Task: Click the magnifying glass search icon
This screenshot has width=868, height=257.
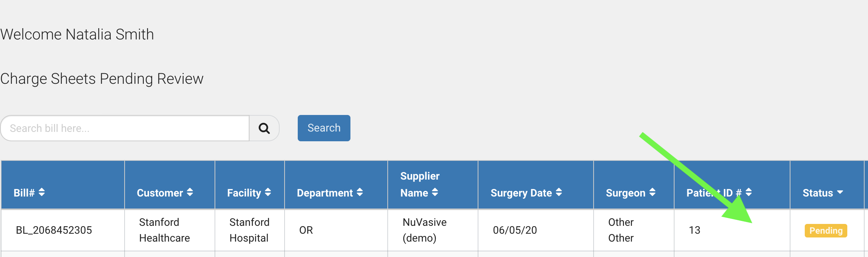Action: (264, 128)
